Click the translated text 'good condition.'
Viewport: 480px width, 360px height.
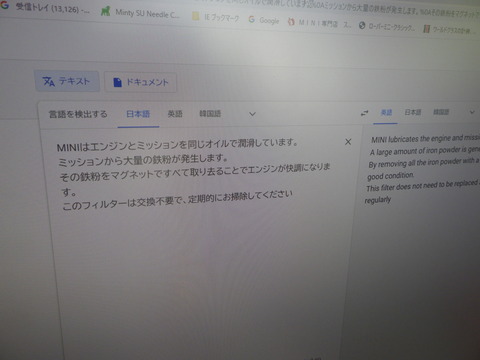pyautogui.click(x=391, y=175)
